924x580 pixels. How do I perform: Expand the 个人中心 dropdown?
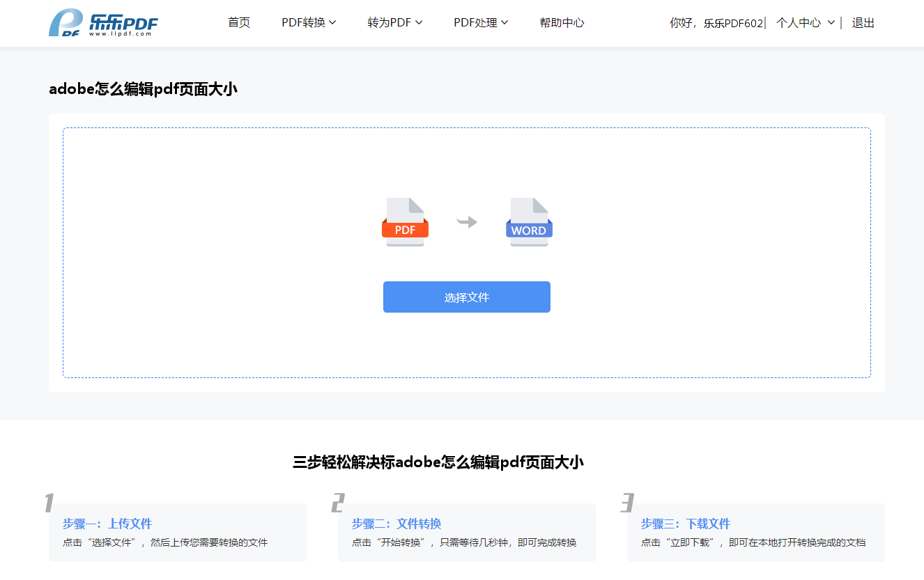[806, 23]
